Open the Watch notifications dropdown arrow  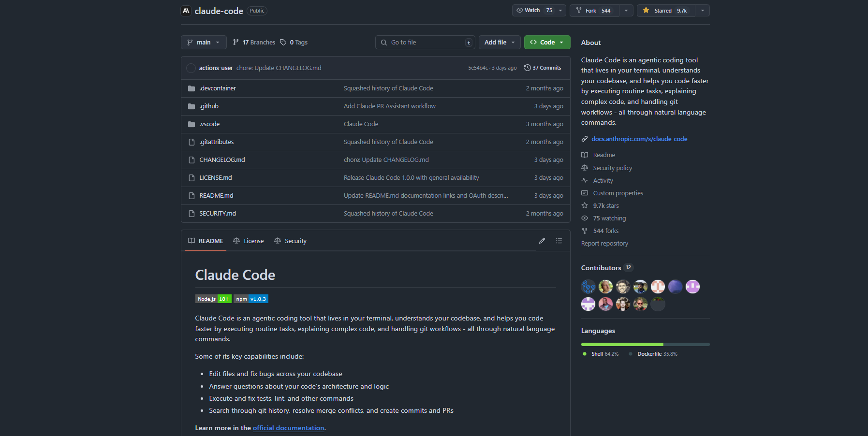[x=561, y=11]
